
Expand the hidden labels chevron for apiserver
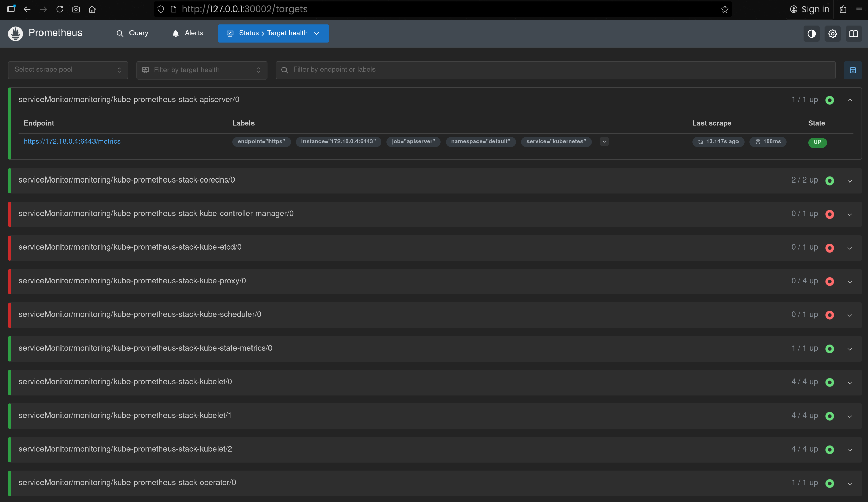pyautogui.click(x=604, y=142)
